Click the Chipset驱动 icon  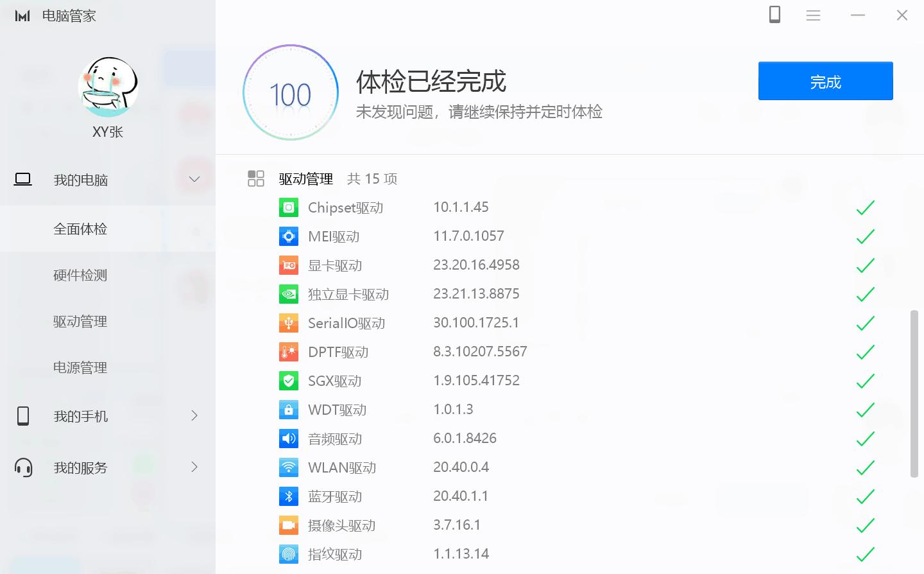(289, 207)
